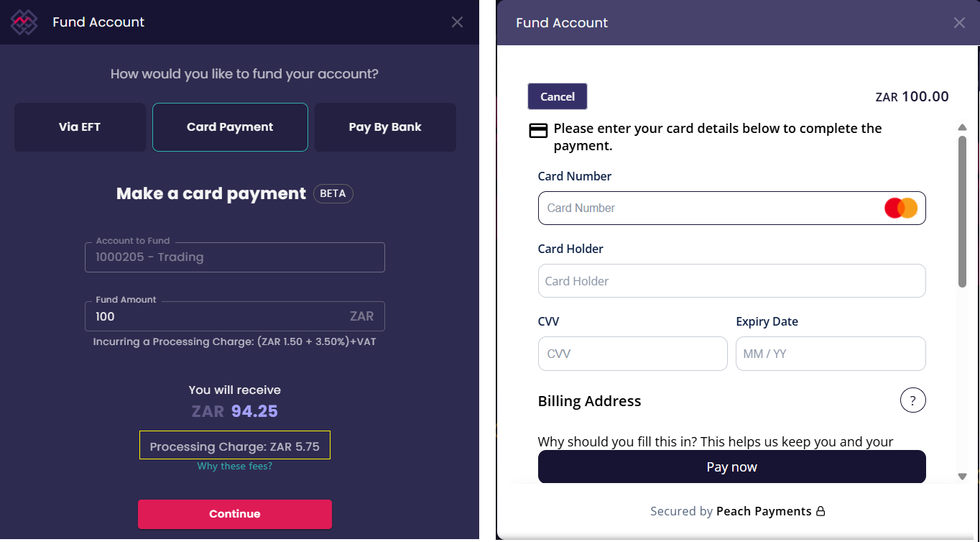980x542 pixels.
Task: Click the Expiry Date MM / YY field
Action: (x=830, y=354)
